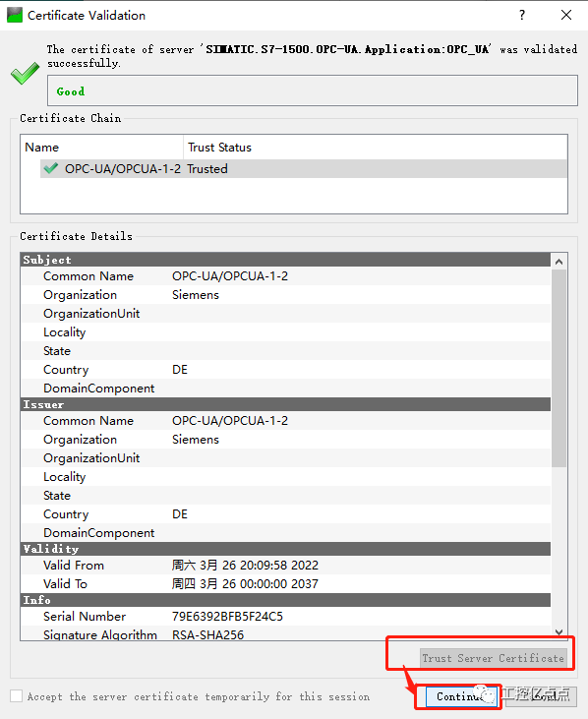Image resolution: width=588 pixels, height=719 pixels.
Task: Click the Serial Number label
Action: (x=85, y=617)
